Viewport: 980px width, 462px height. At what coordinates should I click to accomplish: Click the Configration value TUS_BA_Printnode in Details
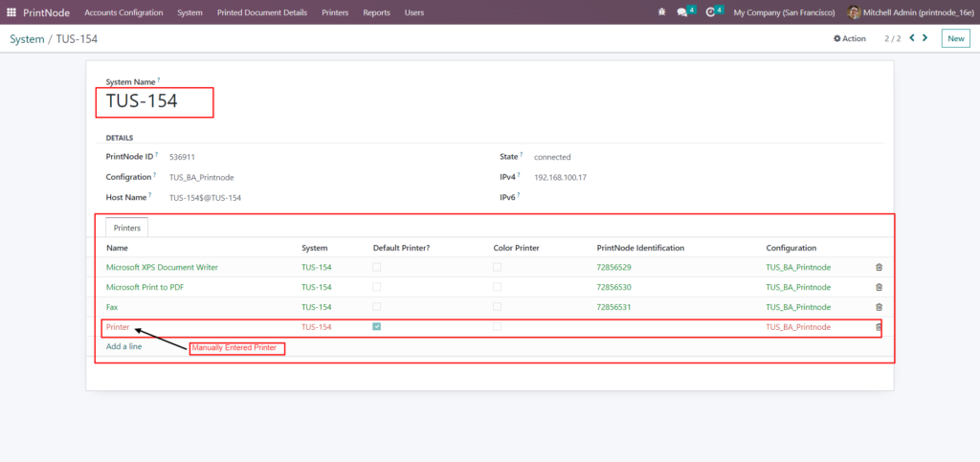[x=201, y=177]
